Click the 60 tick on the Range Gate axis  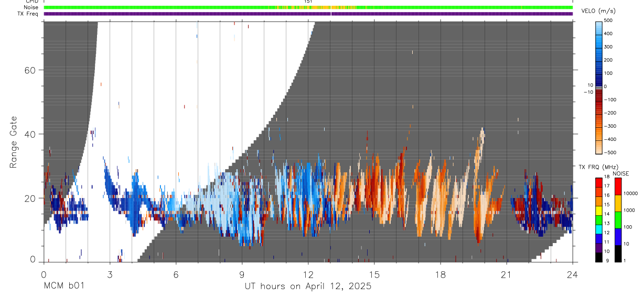(x=30, y=70)
